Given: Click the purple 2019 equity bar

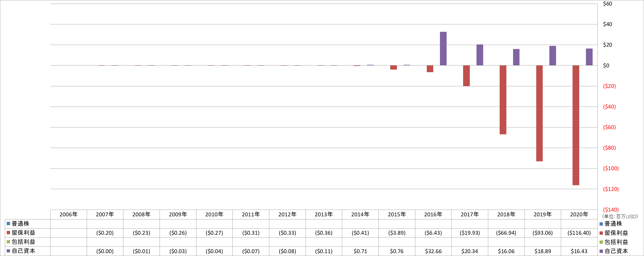Looking at the screenshot, I should 553,56.
